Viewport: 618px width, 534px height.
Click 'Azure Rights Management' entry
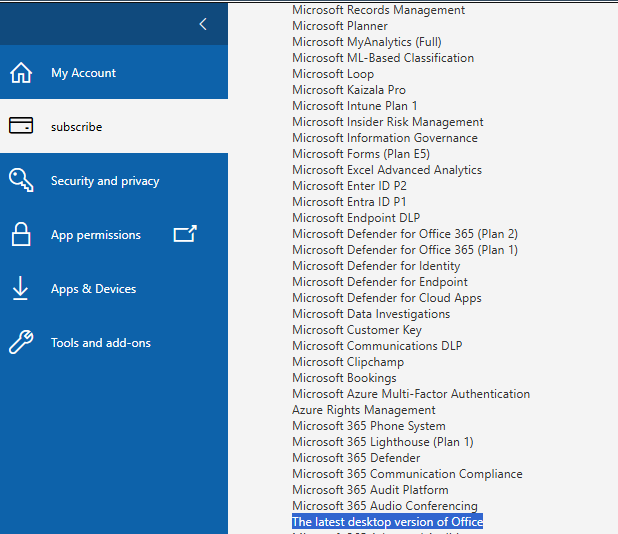point(363,410)
